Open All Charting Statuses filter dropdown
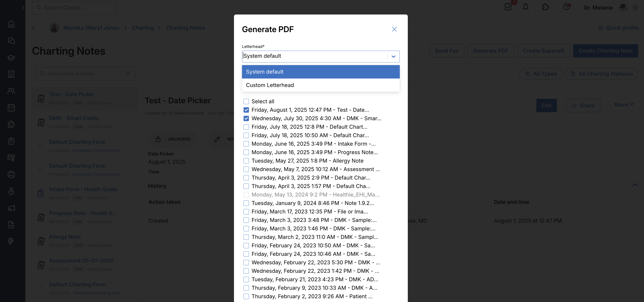Image resolution: width=644 pixels, height=302 pixels. pyautogui.click(x=601, y=74)
